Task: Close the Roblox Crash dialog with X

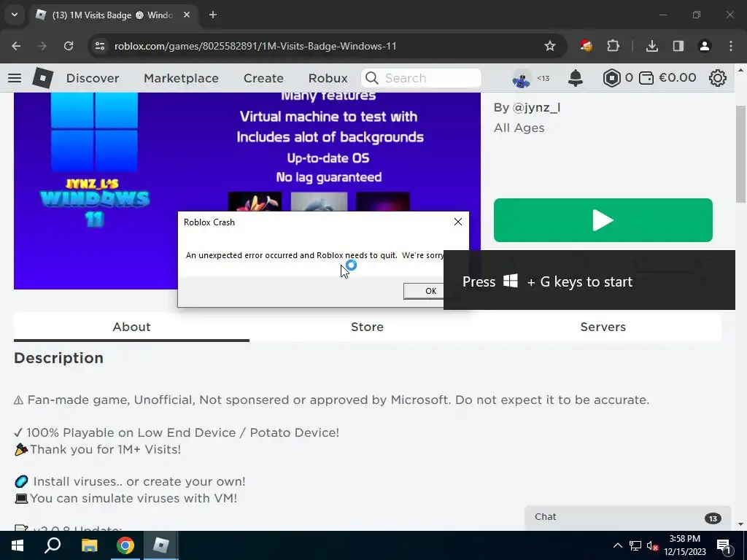Action: click(x=458, y=222)
